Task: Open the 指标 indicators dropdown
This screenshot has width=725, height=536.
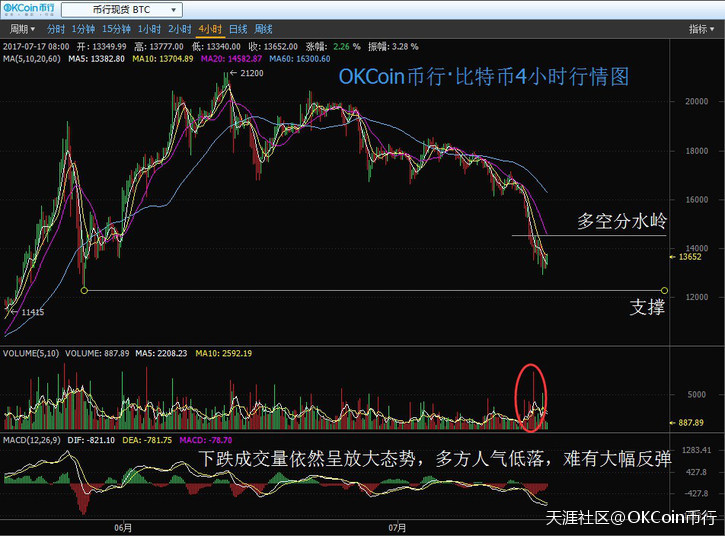Action: (701, 30)
